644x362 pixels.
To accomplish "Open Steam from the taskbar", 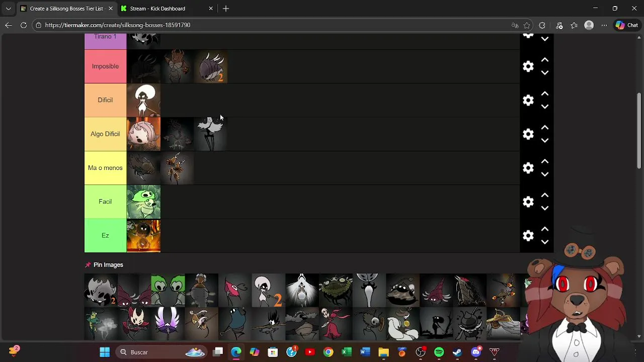I will click(457, 352).
